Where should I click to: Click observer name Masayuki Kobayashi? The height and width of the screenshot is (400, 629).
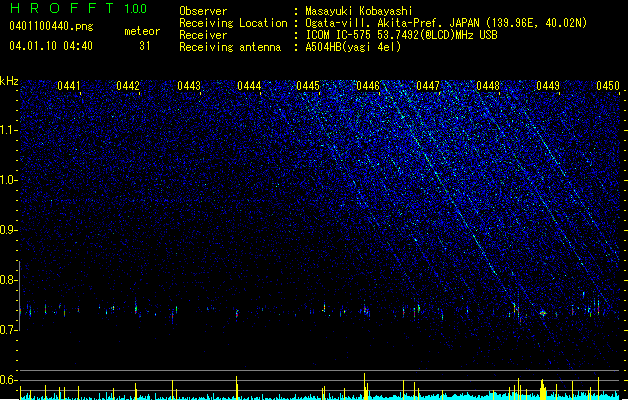point(359,11)
